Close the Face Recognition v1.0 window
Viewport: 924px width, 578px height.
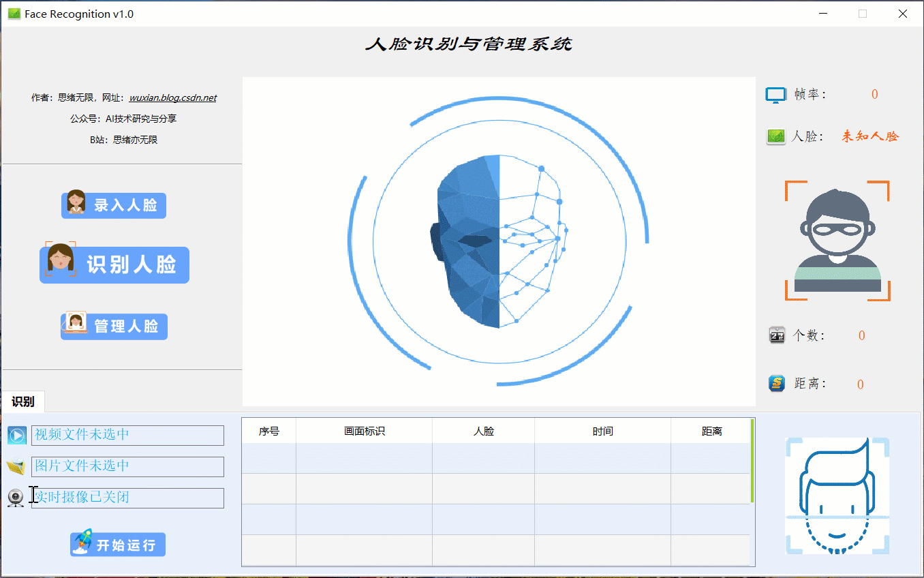(x=903, y=14)
